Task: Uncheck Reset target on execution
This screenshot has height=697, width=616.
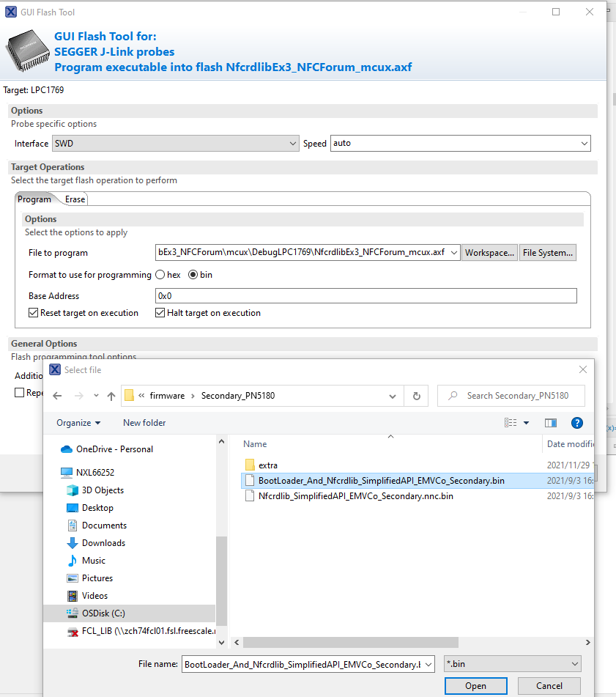Action: coord(33,312)
